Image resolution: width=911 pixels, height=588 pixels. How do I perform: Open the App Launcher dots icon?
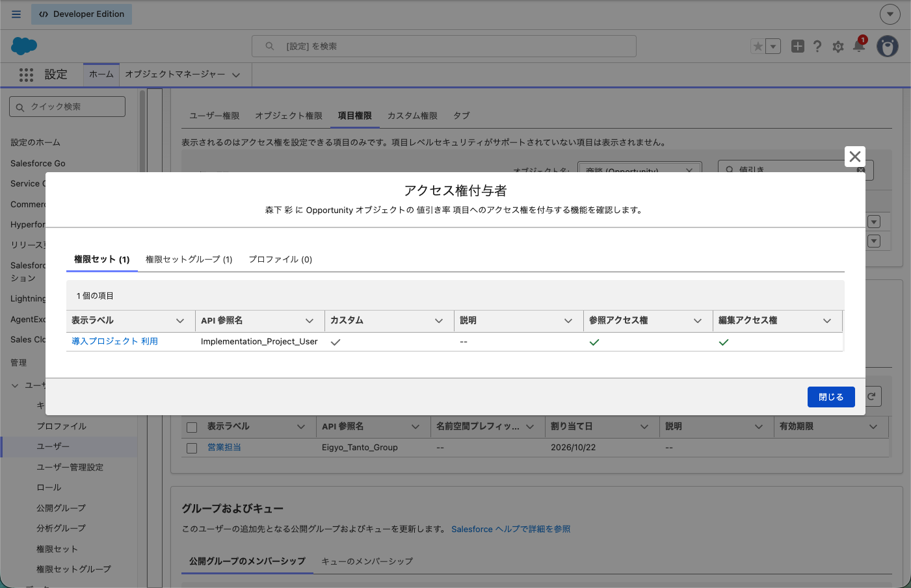26,75
